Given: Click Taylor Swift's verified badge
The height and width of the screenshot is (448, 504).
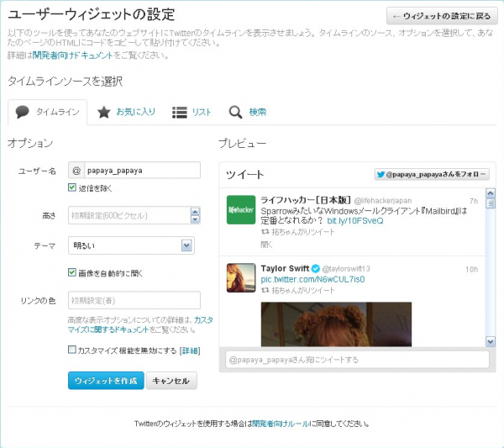Looking at the screenshot, I should 316,268.
